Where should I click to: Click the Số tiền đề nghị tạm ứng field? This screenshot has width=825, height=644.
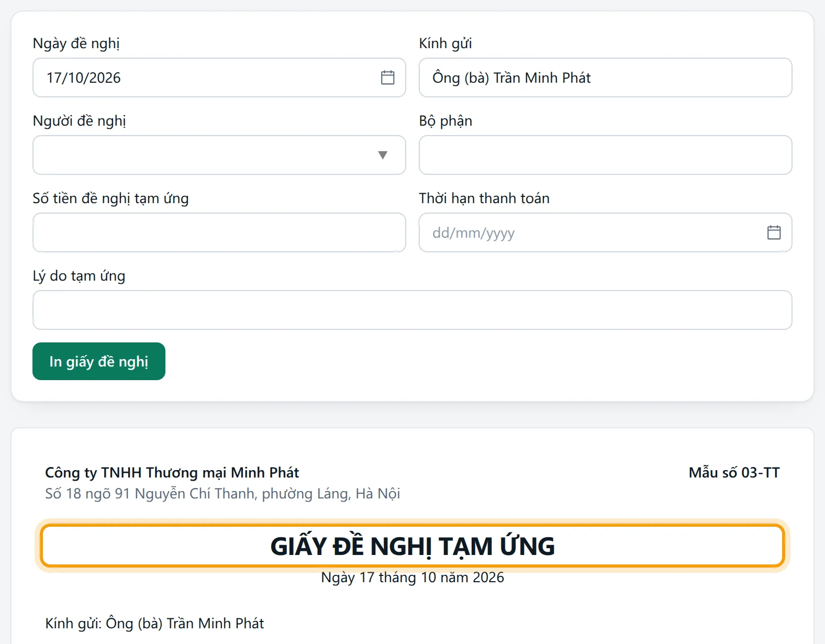click(x=219, y=232)
